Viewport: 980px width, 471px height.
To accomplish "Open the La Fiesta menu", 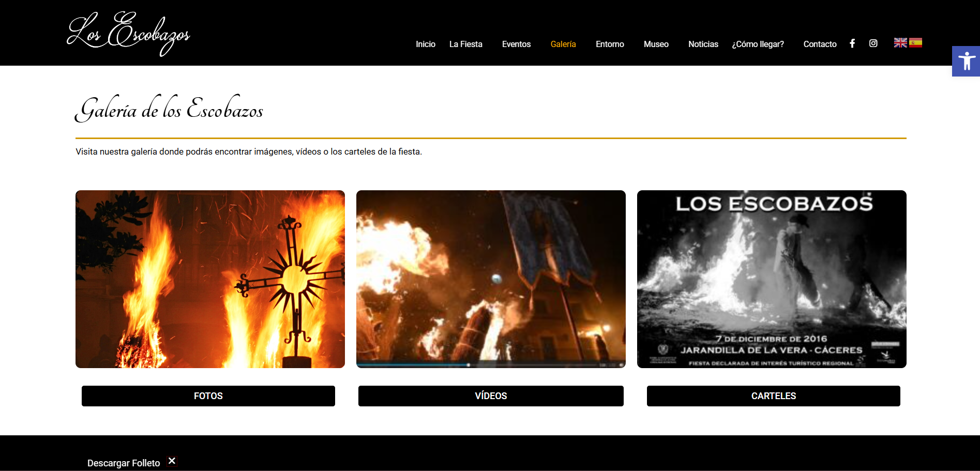I will point(465,44).
